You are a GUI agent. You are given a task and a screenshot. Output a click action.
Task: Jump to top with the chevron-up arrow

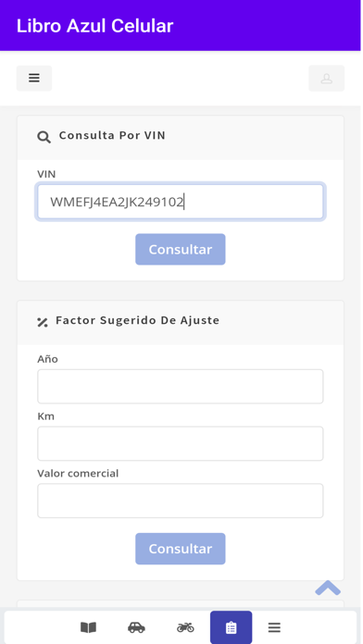328,588
